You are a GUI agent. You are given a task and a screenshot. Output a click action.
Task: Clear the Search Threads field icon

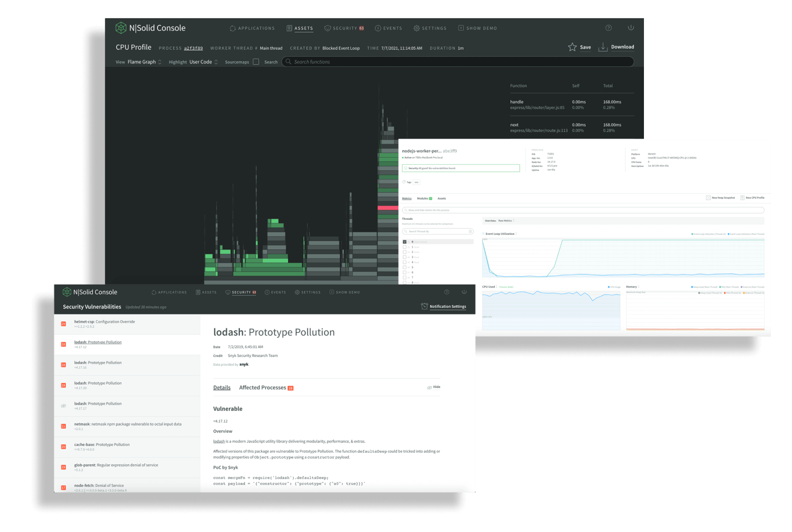470,231
